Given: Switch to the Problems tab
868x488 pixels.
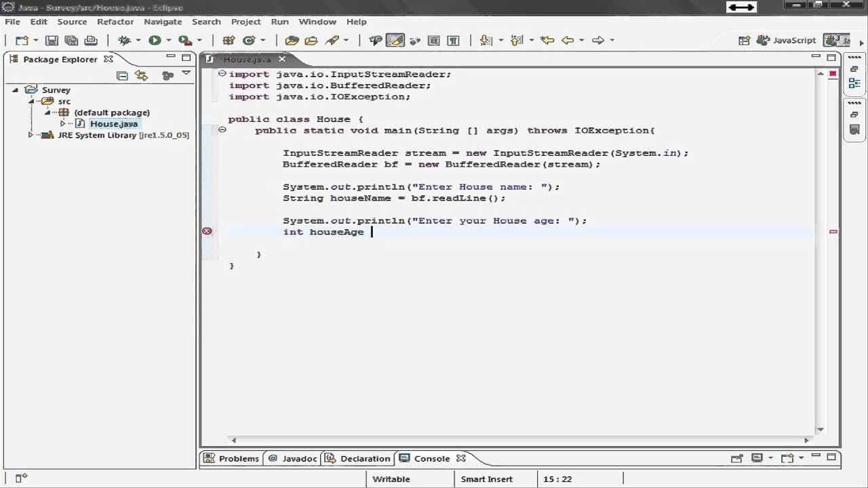Looking at the screenshot, I should coord(238,459).
